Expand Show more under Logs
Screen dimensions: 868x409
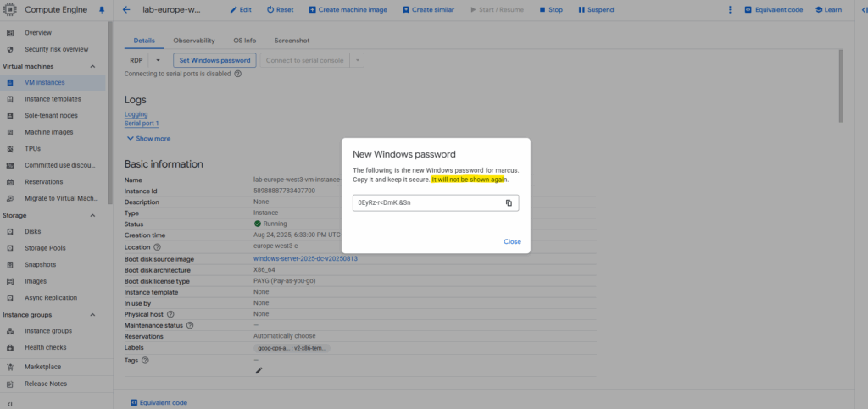click(149, 139)
